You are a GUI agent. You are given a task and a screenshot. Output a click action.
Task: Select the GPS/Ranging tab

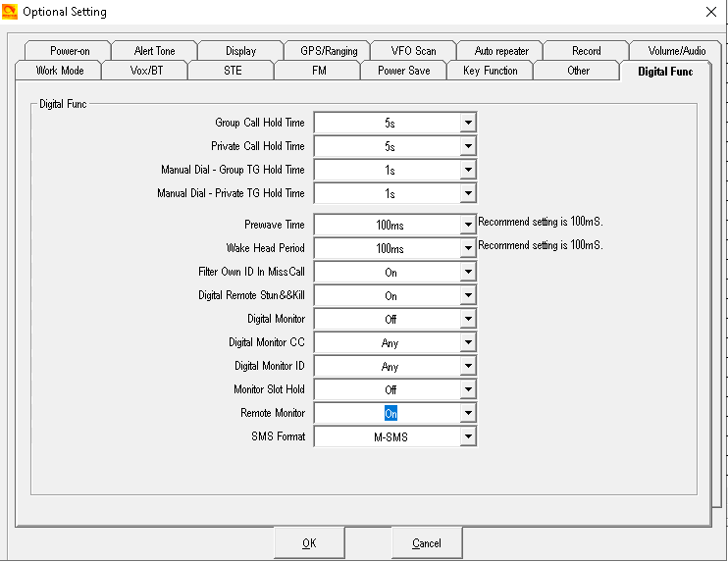(328, 51)
